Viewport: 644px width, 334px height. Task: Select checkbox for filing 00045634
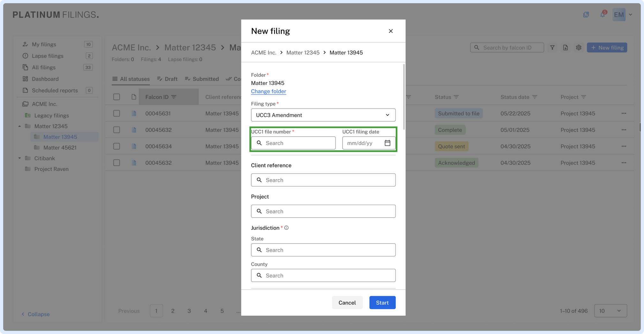[x=116, y=146]
